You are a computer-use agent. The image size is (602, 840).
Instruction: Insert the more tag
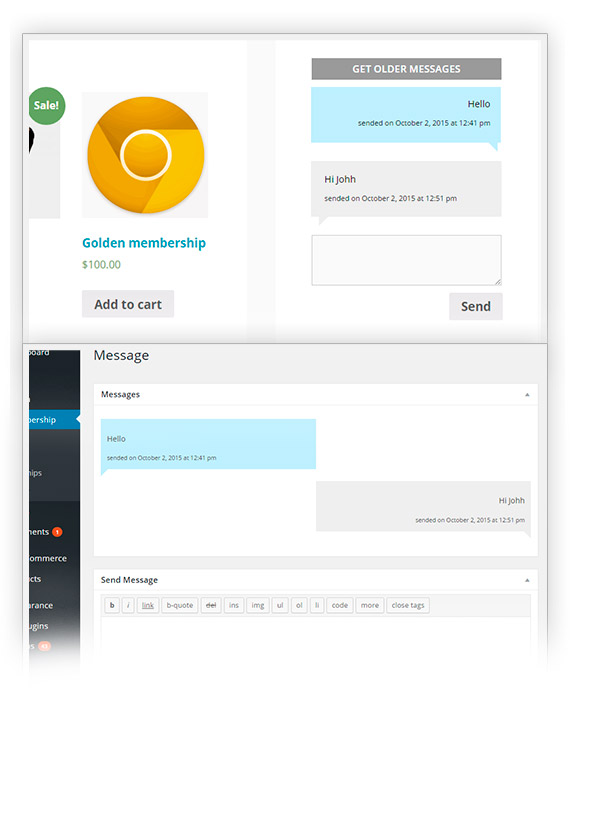click(370, 605)
